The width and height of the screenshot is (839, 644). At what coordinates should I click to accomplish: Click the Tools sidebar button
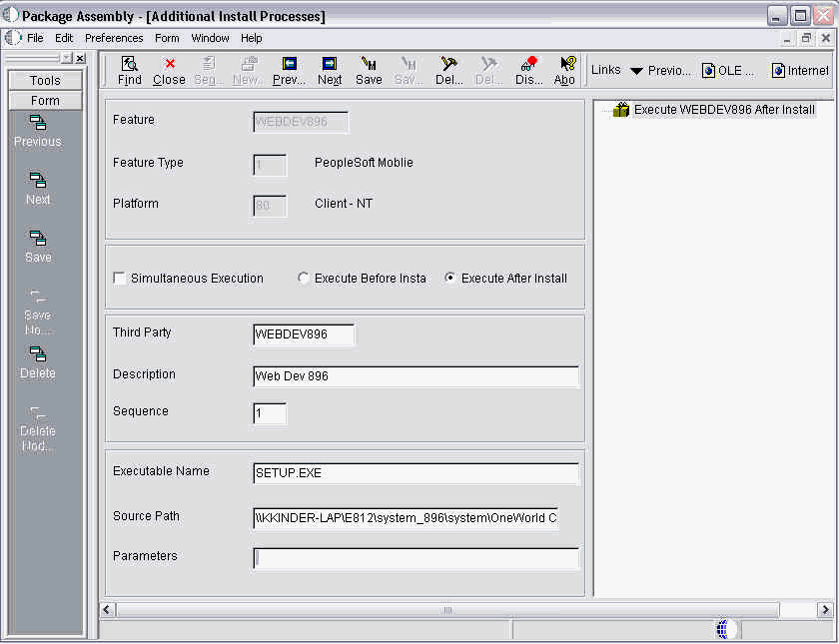45,80
